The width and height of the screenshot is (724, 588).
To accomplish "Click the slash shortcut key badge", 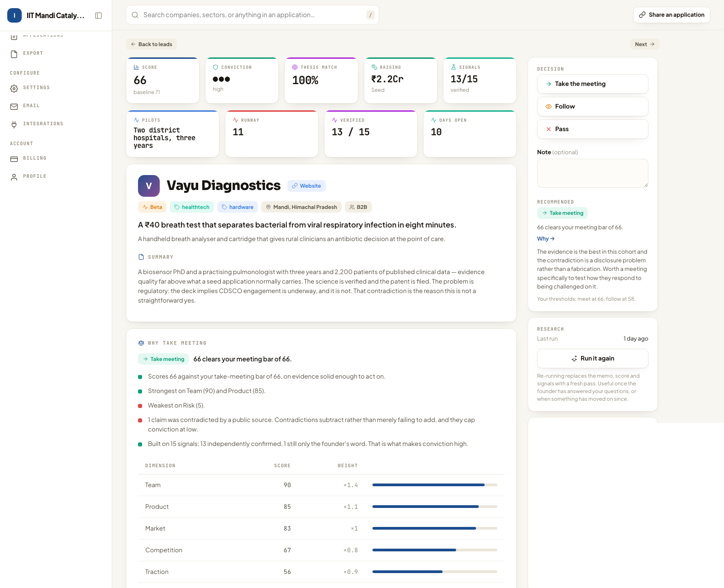I will [x=370, y=15].
